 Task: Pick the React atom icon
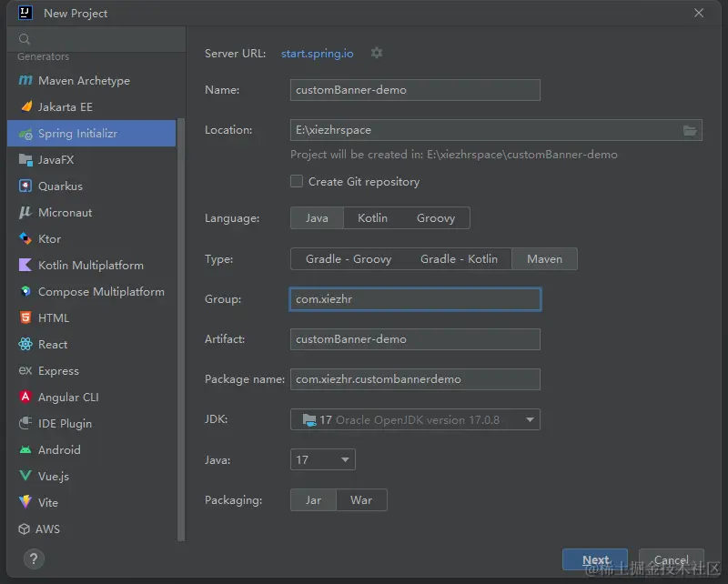(25, 344)
